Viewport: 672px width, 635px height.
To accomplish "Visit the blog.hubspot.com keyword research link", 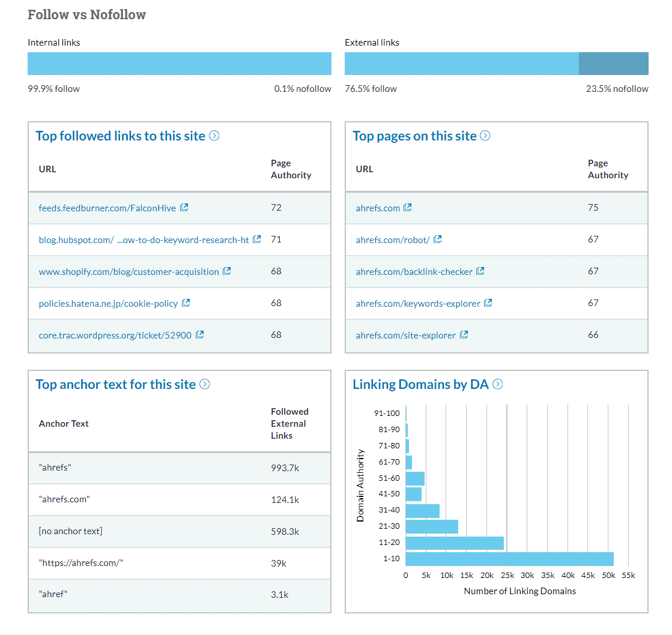I will click(x=144, y=240).
